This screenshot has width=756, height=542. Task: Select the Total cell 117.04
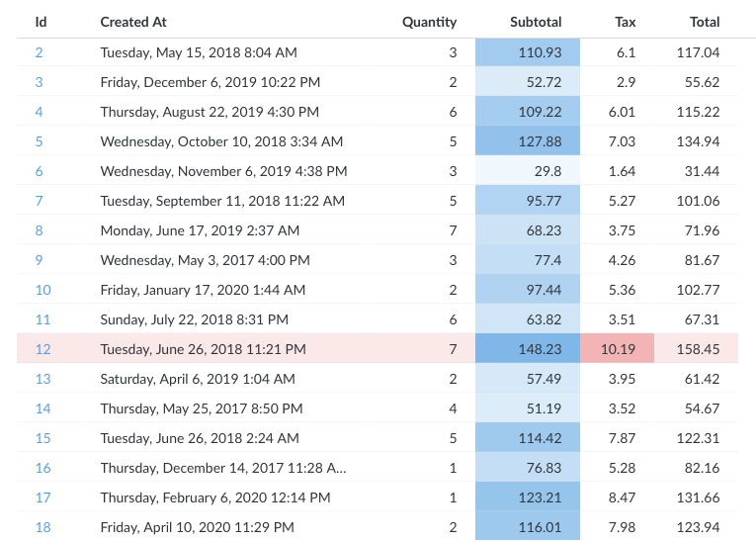click(x=696, y=52)
